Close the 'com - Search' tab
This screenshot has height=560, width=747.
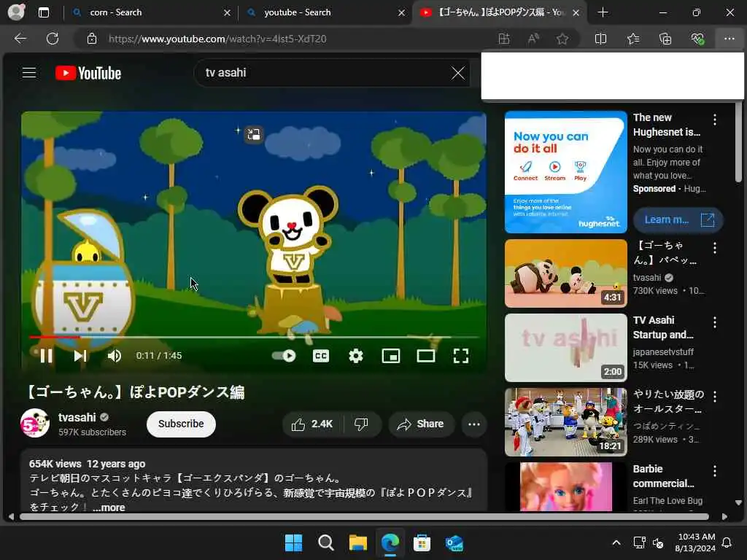pyautogui.click(x=227, y=13)
